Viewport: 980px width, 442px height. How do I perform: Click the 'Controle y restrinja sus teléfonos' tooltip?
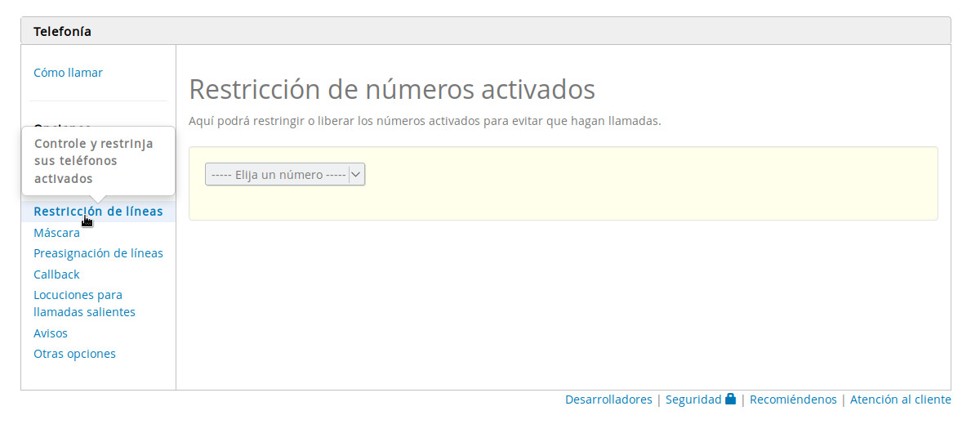[x=94, y=160]
